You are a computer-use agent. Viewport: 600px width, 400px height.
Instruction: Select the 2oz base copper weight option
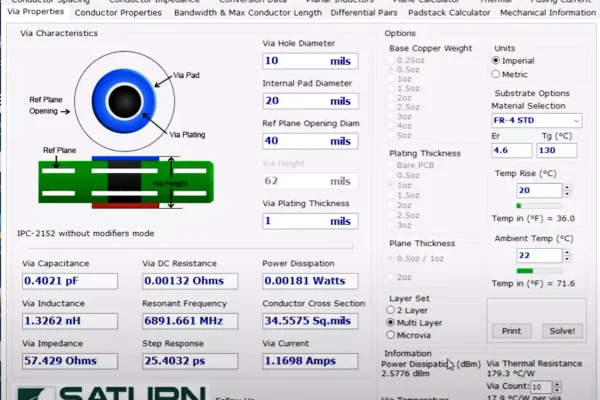(400, 98)
